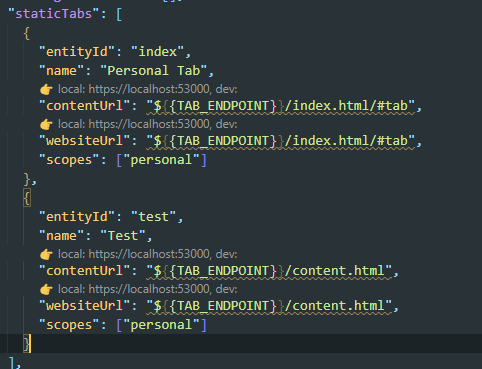
Task: Click the websiteUrl value ending in /content.html
Action: (x=269, y=306)
